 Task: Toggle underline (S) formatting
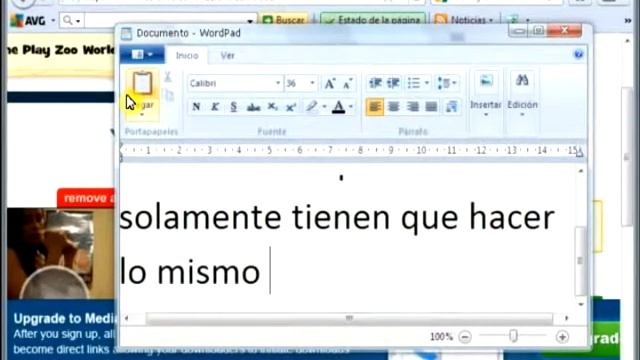pos(233,107)
